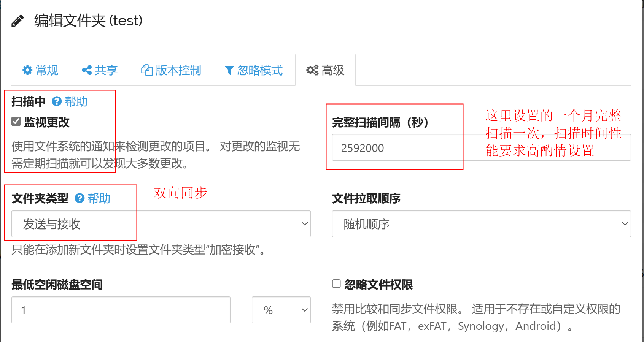Uncheck the 监视更改 checkbox

[x=16, y=122]
